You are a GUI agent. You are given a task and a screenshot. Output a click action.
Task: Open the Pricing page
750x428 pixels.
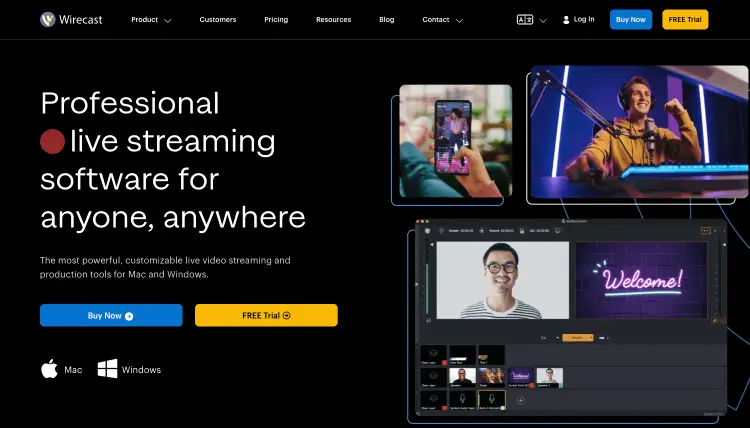click(x=276, y=20)
